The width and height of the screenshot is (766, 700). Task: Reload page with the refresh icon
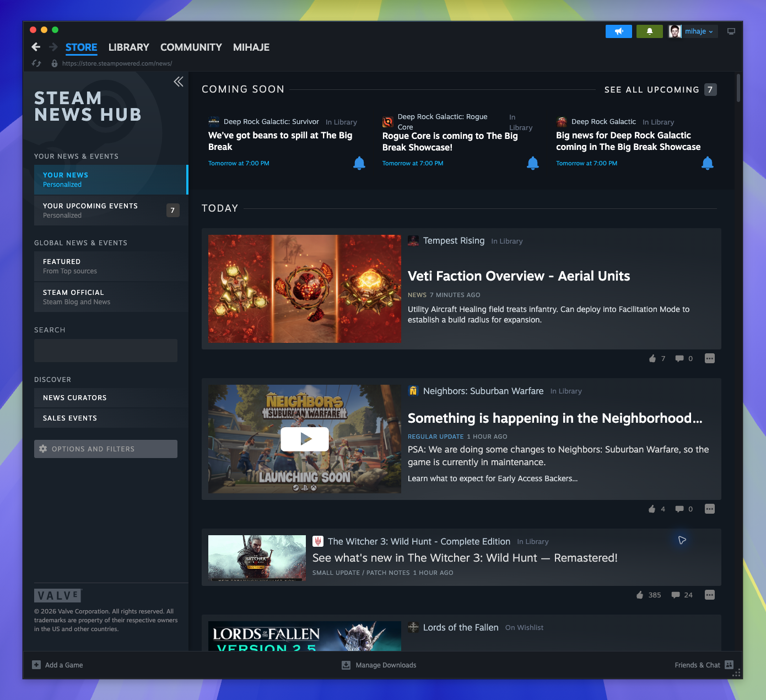(x=36, y=63)
